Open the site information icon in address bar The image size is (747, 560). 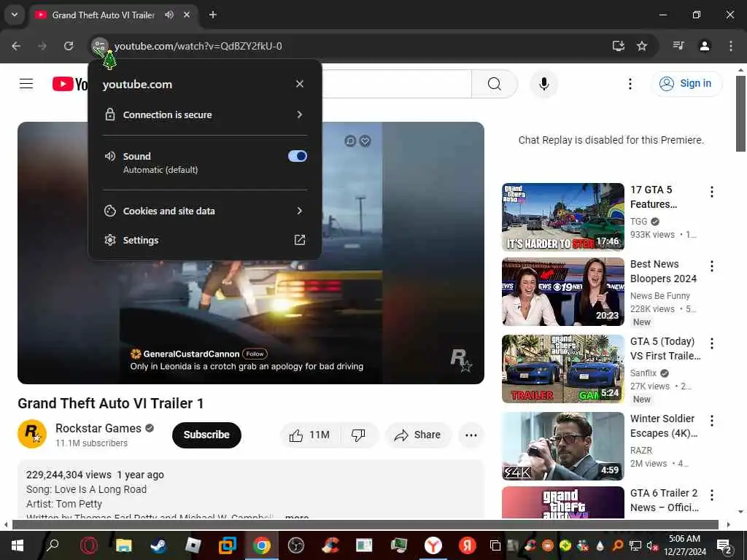pos(99,46)
